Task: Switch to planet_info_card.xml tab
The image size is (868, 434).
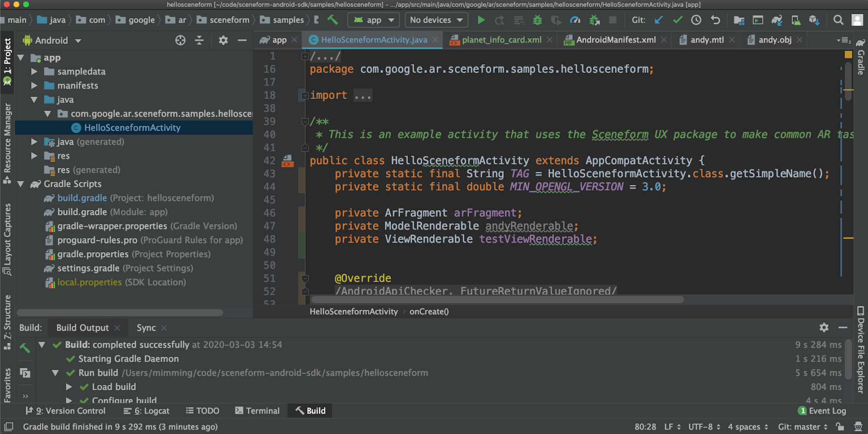Action: (x=501, y=40)
